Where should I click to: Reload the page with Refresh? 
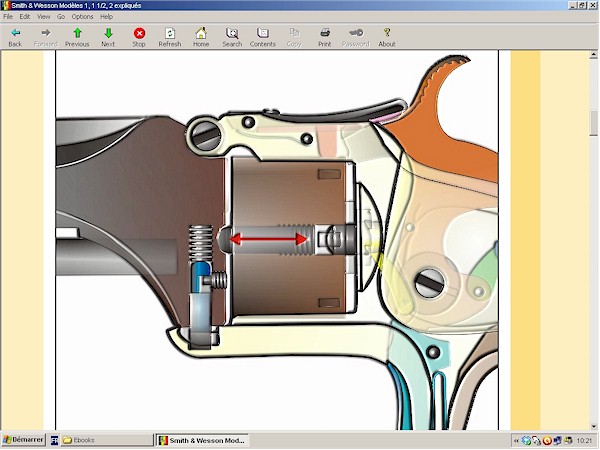pyautogui.click(x=170, y=34)
